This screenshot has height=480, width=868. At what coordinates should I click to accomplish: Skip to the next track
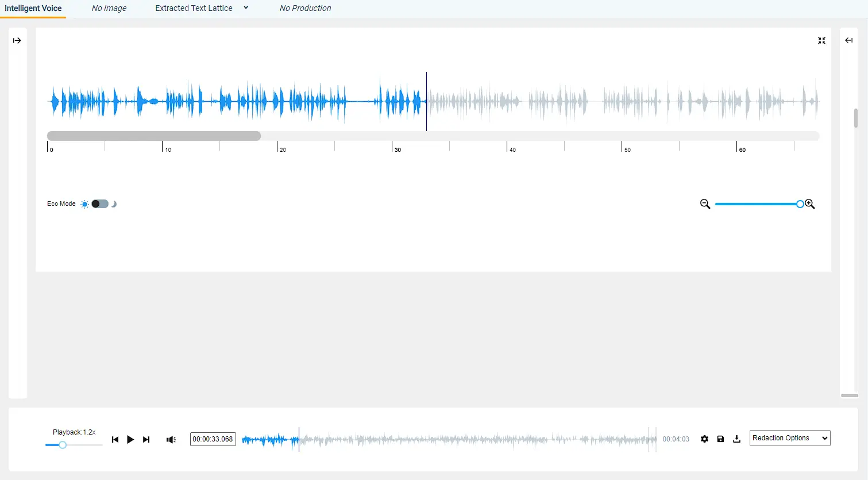(146, 440)
